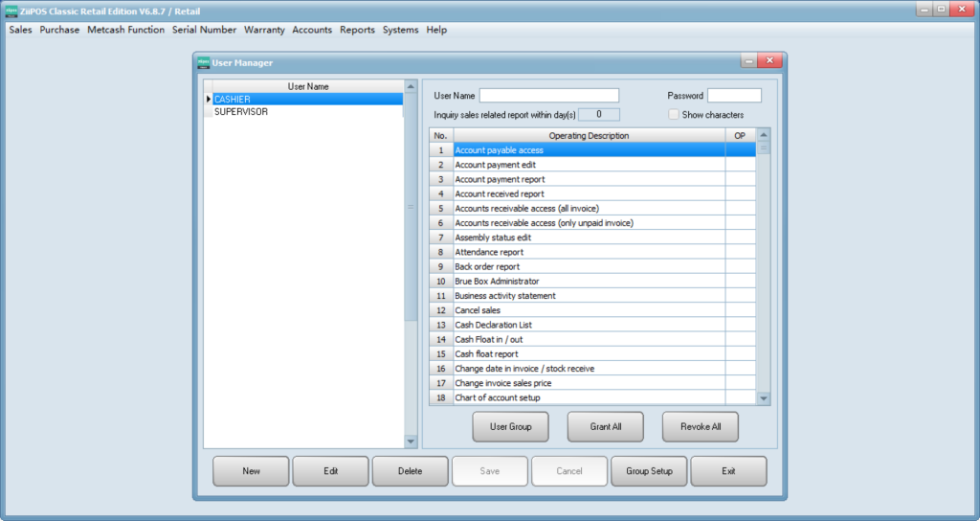Viewport: 980px width, 521px height.
Task: Select the SUPERVISOR user in the list
Action: point(241,112)
